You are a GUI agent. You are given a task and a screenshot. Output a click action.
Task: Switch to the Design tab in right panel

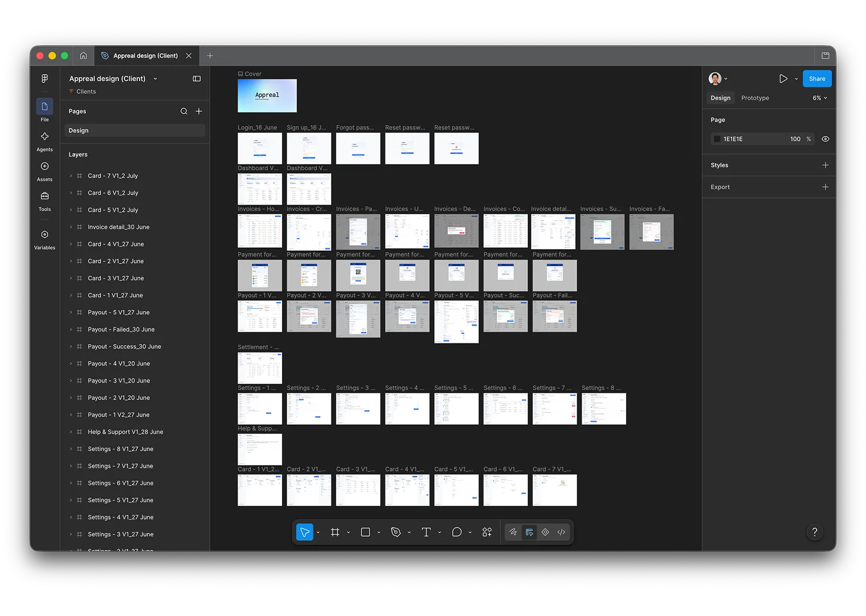click(720, 98)
